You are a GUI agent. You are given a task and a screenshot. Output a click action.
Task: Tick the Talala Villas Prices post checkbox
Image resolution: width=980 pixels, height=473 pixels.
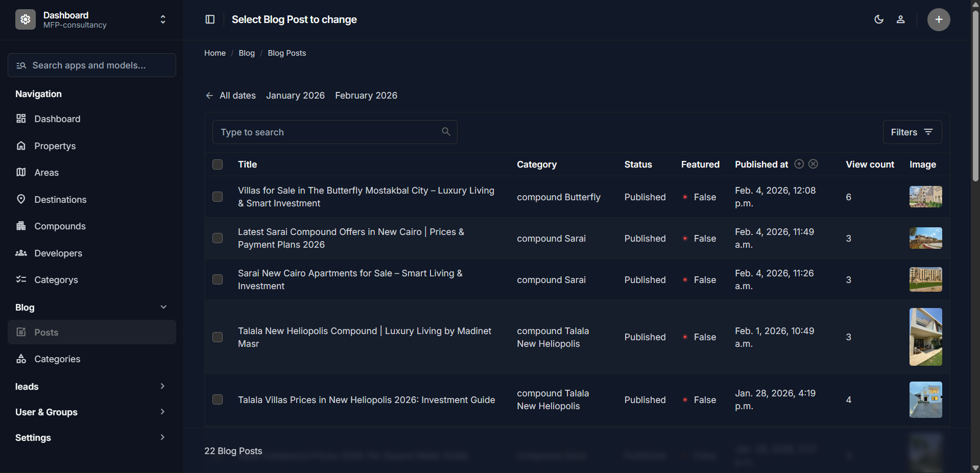218,399
